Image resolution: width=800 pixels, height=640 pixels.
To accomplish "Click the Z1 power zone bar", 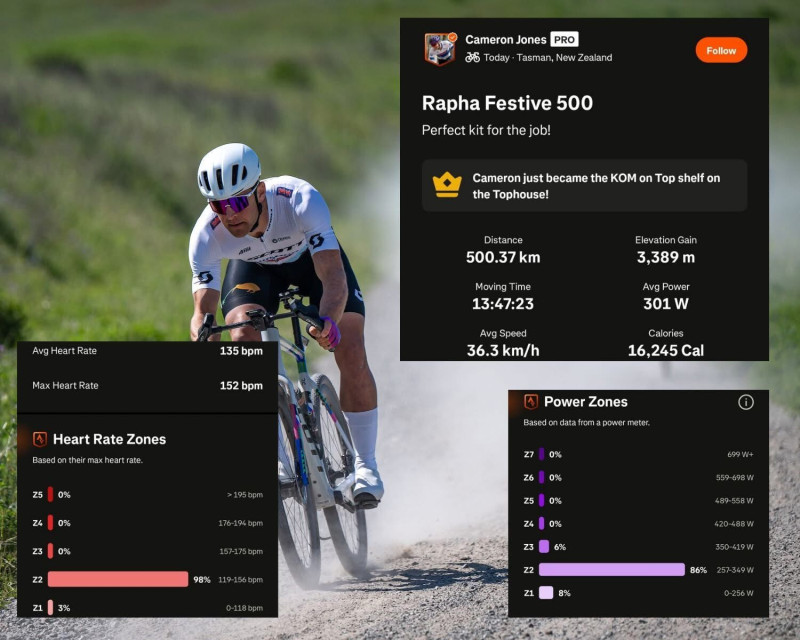I will 546,593.
